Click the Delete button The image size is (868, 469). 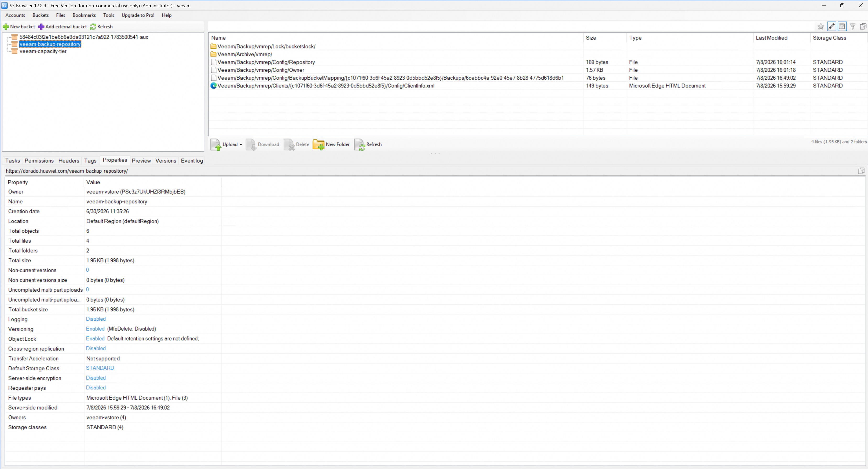pos(296,144)
